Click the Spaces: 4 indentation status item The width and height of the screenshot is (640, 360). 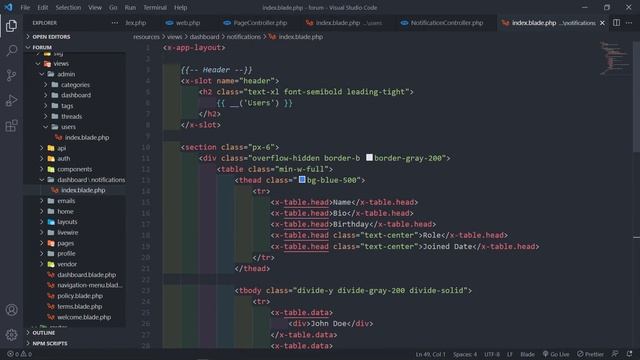(464, 354)
